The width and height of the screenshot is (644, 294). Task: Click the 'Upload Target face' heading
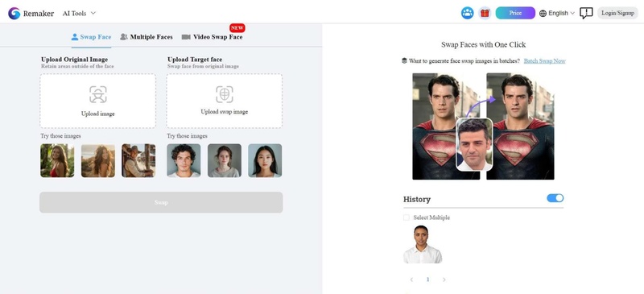click(195, 60)
